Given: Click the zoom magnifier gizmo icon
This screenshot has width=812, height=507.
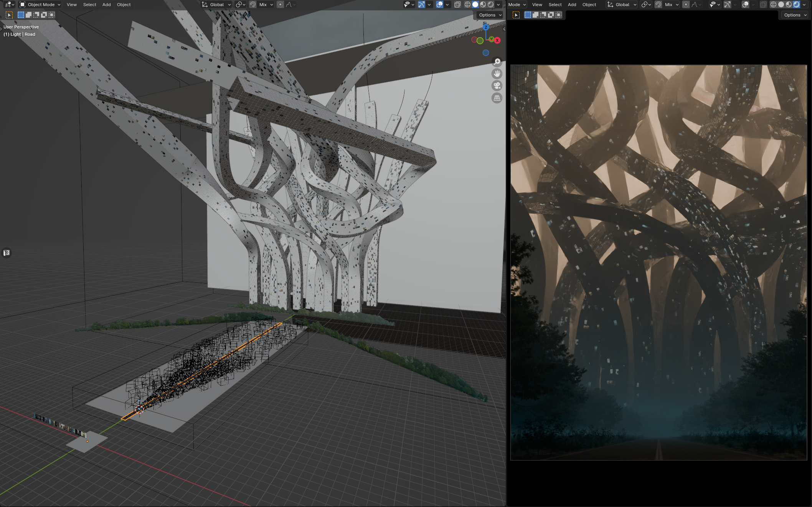Looking at the screenshot, I should (x=497, y=61).
